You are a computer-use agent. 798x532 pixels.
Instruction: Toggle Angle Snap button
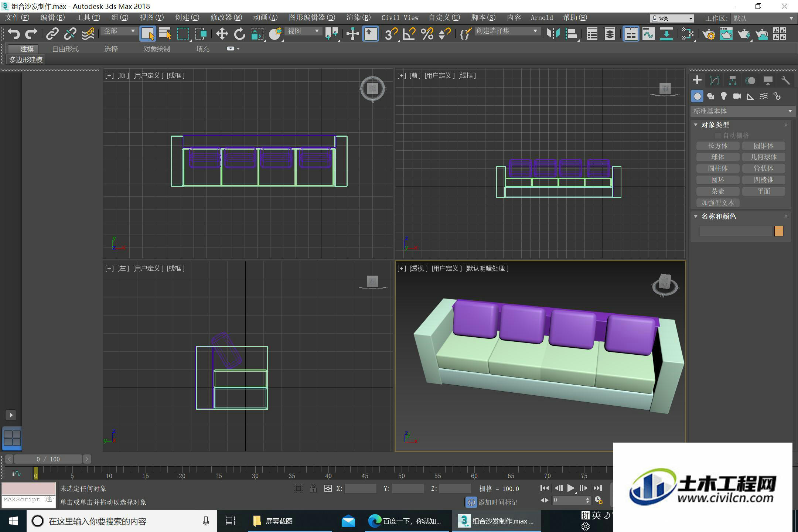(409, 34)
